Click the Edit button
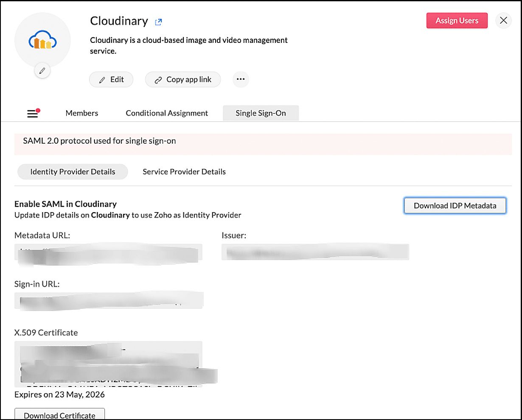 pyautogui.click(x=111, y=79)
